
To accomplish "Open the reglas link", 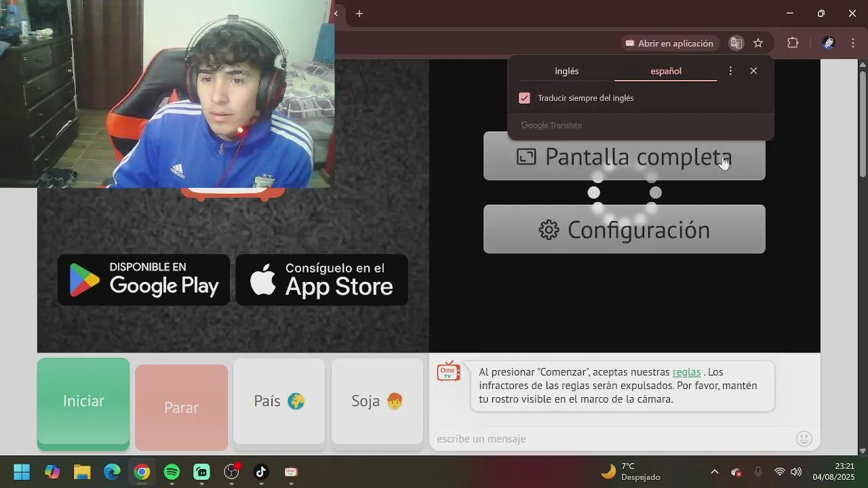I will (x=686, y=372).
